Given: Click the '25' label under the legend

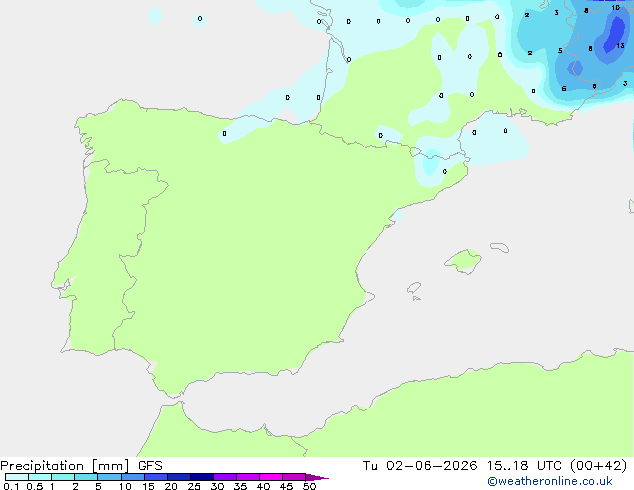Looking at the screenshot, I should point(194,486).
